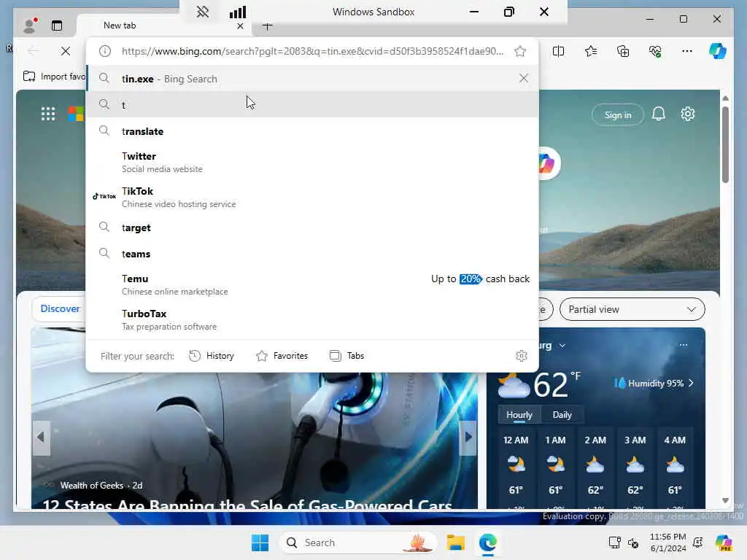Open the Copilot bubble on page
The image size is (747, 560).
[x=548, y=163]
